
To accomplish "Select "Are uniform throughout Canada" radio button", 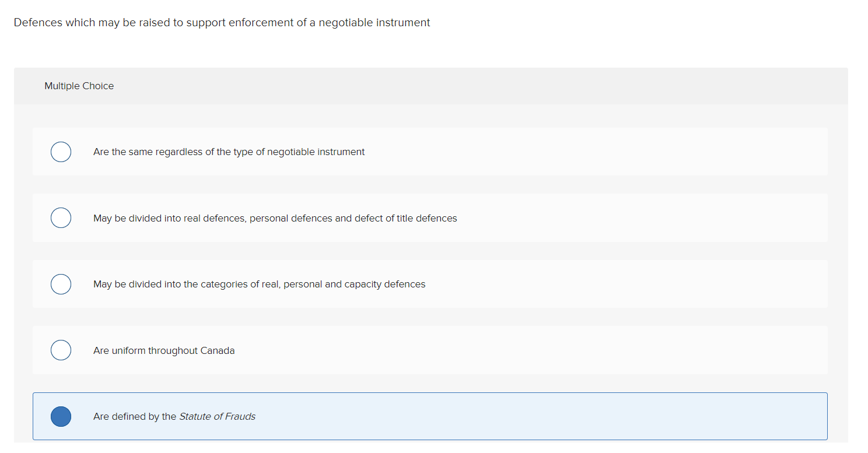I will [x=61, y=350].
